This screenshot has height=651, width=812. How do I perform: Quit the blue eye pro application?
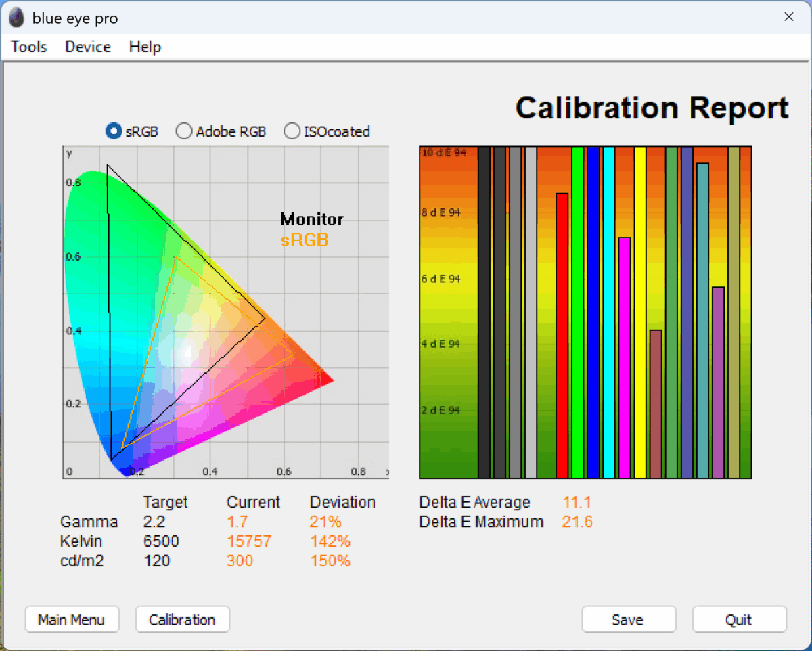[x=739, y=619]
